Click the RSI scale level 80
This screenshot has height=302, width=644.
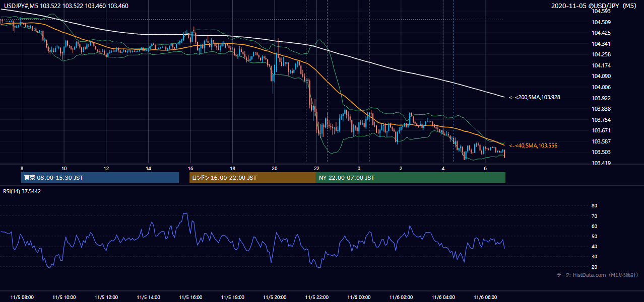594,206
